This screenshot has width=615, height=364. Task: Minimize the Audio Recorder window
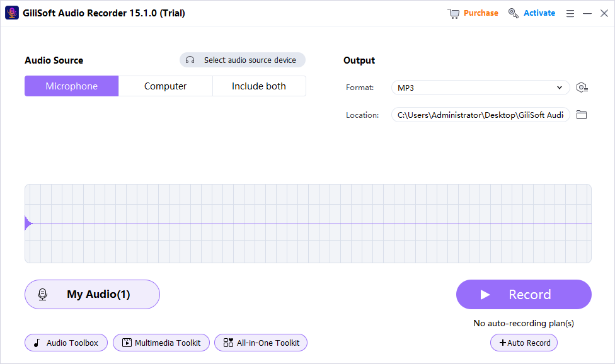click(x=587, y=14)
